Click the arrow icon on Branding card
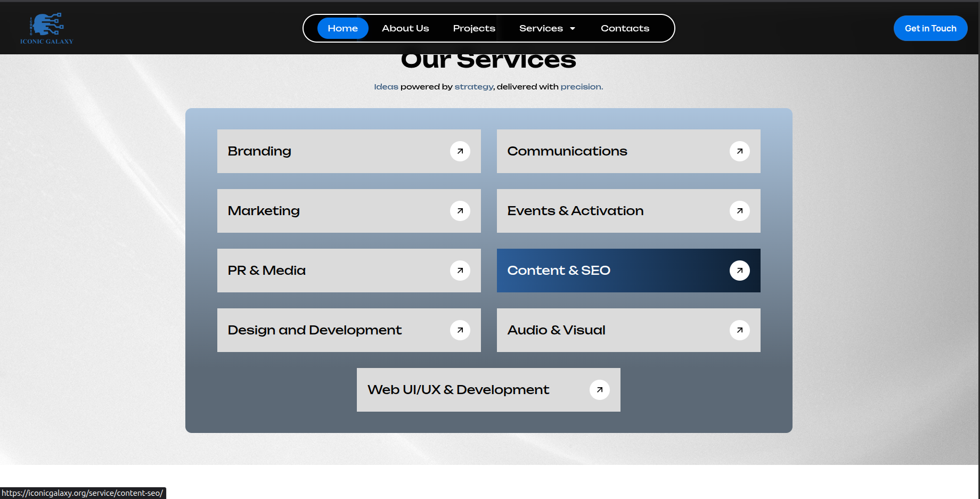Screen dimensions: 980x499 pyautogui.click(x=460, y=151)
